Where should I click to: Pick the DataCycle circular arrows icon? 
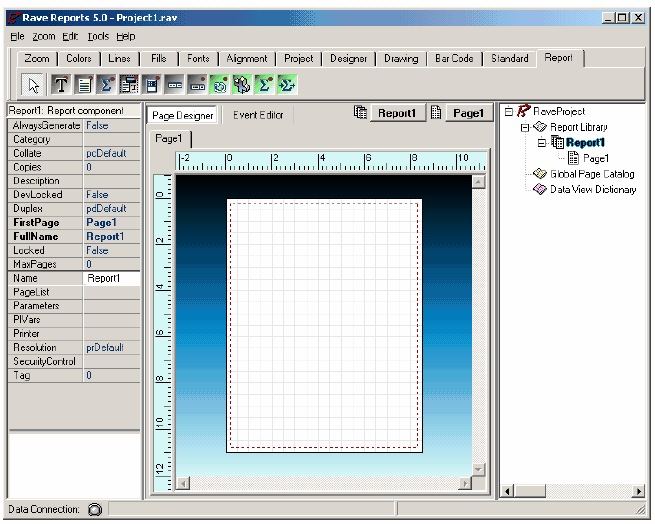point(219,84)
